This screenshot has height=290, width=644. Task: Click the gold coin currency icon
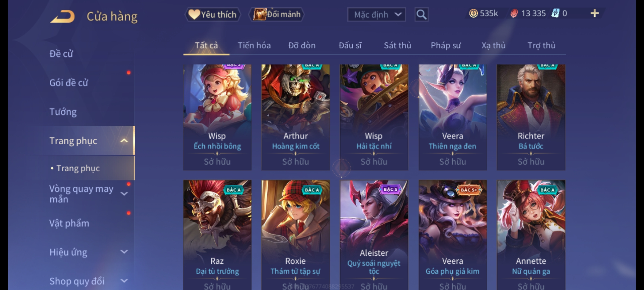(x=473, y=13)
